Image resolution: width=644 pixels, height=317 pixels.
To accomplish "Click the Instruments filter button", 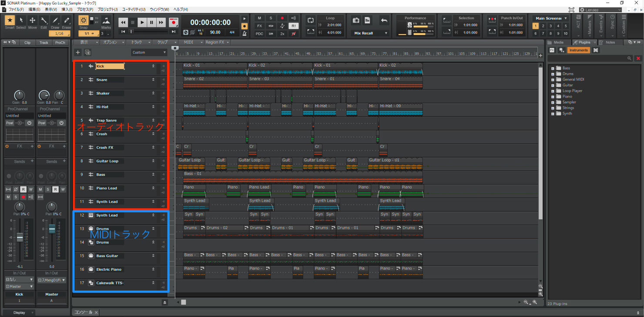I will point(578,51).
